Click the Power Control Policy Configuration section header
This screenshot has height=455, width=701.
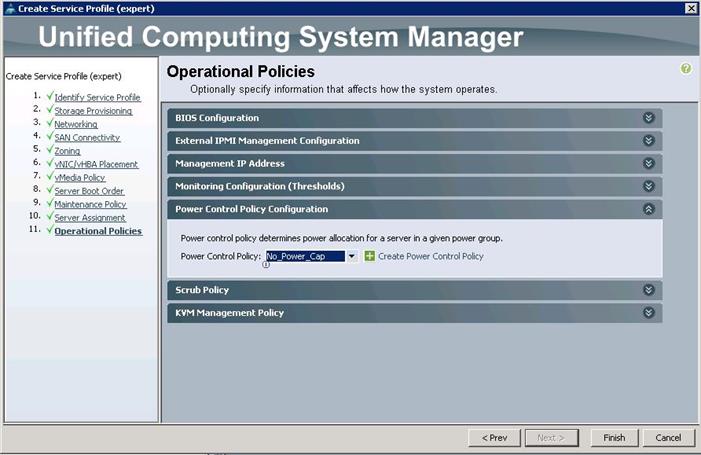(x=414, y=209)
